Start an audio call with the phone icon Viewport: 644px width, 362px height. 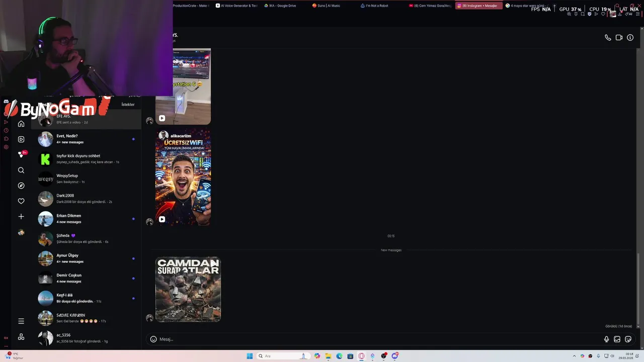608,38
